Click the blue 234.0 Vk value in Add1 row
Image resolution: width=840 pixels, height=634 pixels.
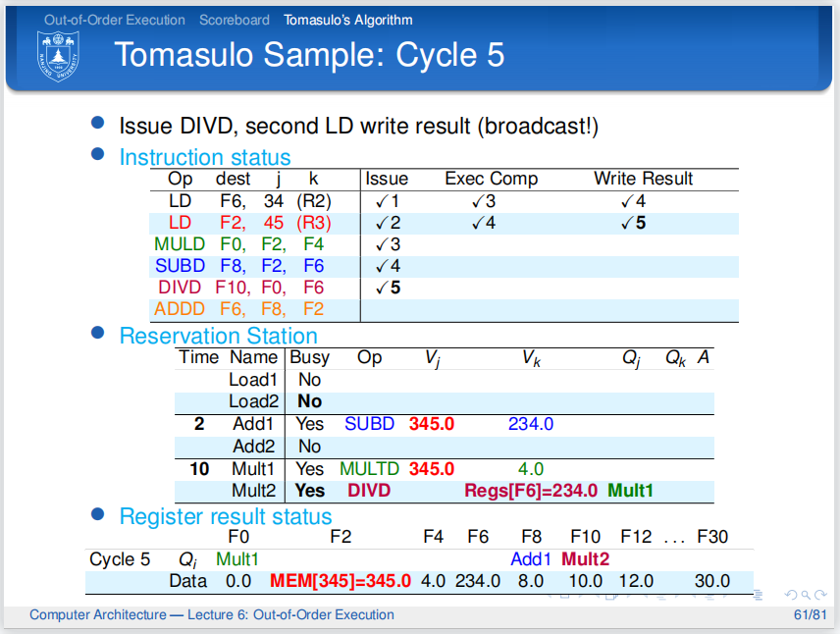pyautogui.click(x=531, y=424)
